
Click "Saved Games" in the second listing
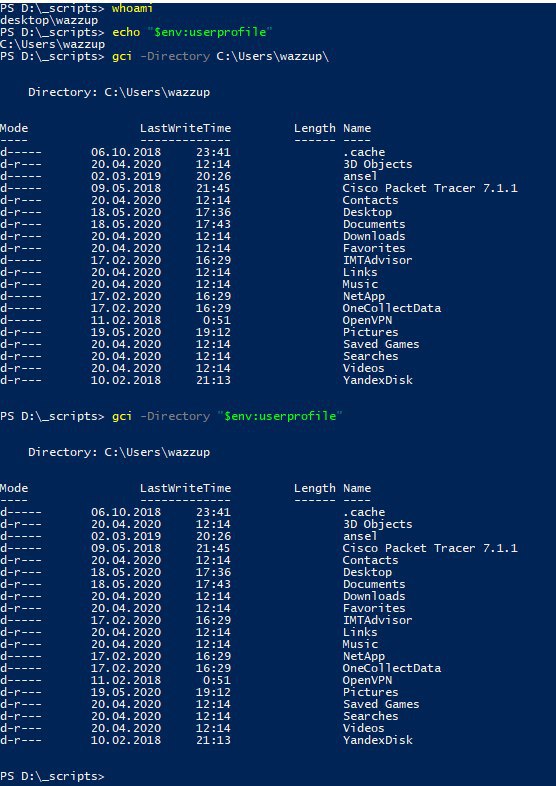[381, 705]
